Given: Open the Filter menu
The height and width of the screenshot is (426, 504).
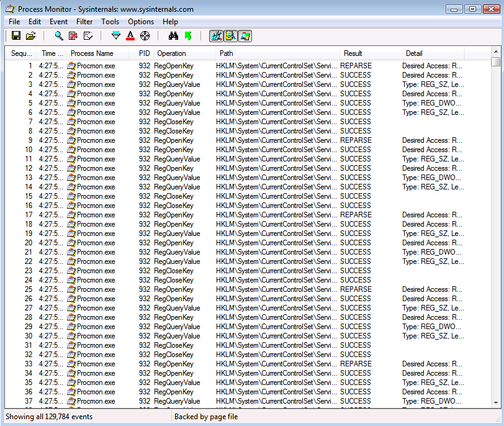Looking at the screenshot, I should (x=84, y=22).
